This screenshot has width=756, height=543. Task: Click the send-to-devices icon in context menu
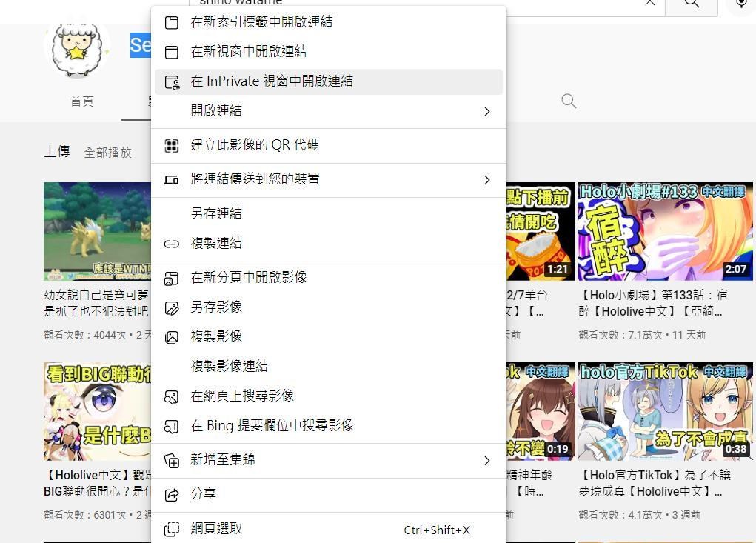(x=172, y=180)
